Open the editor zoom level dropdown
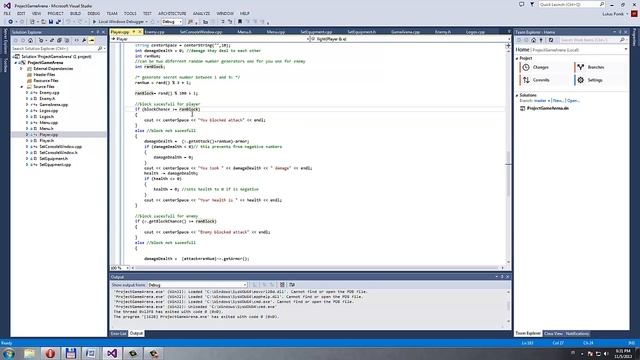This screenshot has height=360, width=640. (x=120, y=268)
